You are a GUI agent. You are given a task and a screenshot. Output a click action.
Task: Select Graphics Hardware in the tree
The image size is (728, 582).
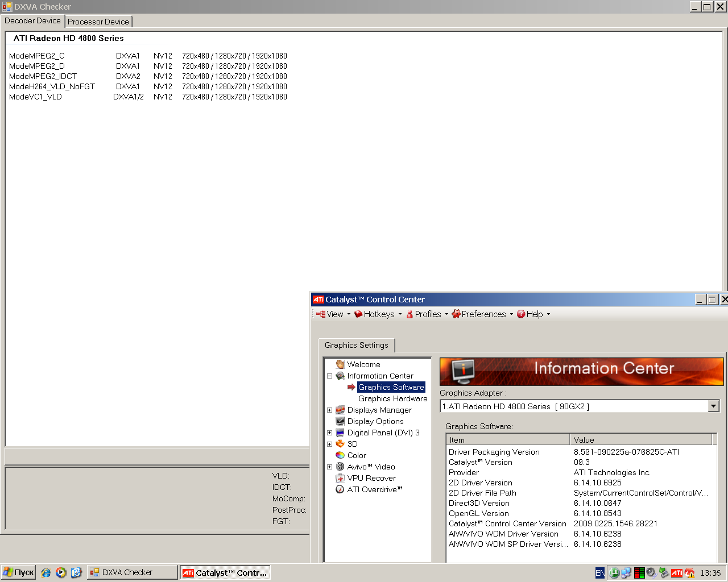392,398
